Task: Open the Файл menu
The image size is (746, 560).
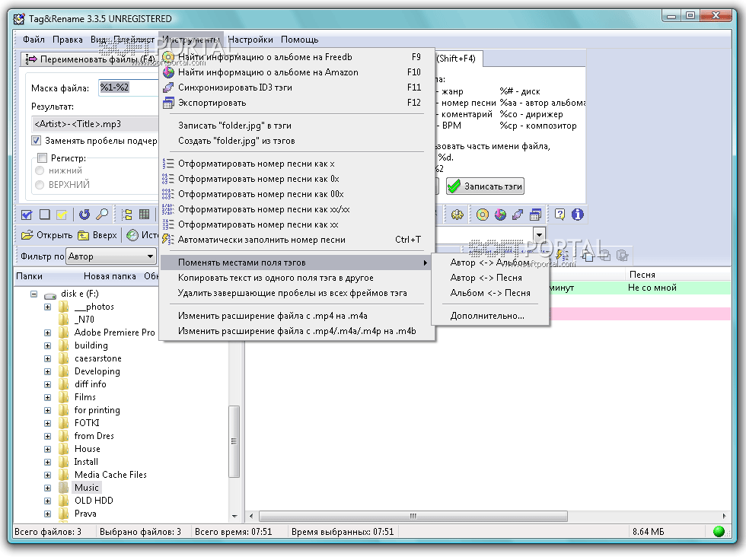Action: point(33,40)
